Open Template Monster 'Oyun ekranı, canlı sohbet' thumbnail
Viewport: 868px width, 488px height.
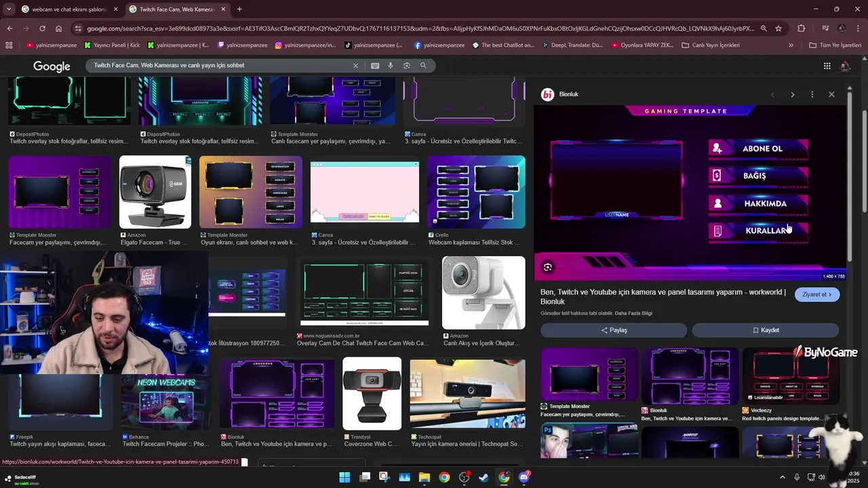click(x=251, y=192)
